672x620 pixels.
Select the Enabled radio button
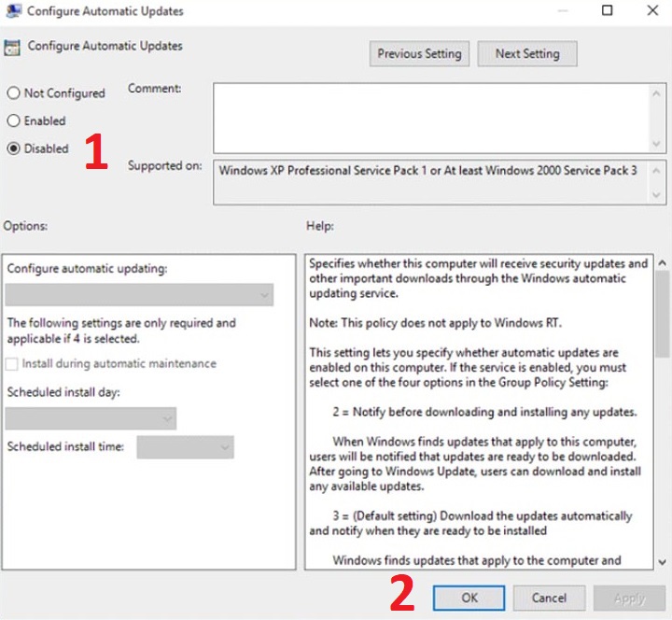click(x=13, y=120)
